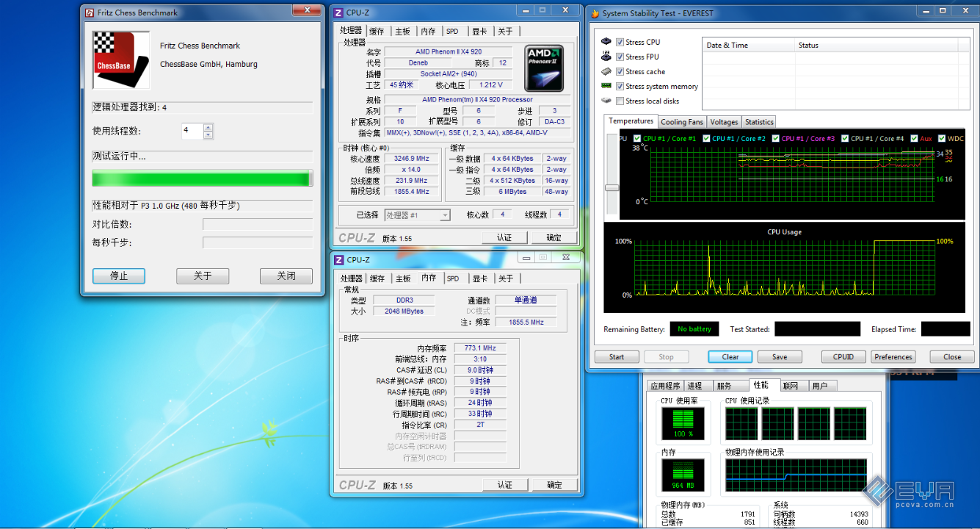The image size is (980, 529).
Task: Switch to the 缓存 tab in upper CPU-Z
Action: (377, 32)
